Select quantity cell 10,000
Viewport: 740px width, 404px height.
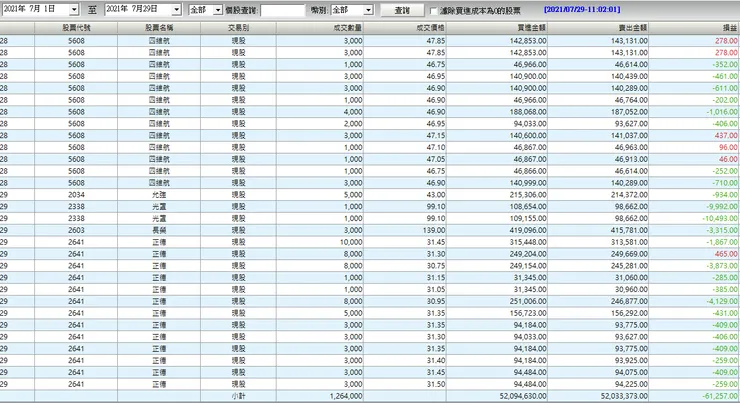click(x=351, y=242)
